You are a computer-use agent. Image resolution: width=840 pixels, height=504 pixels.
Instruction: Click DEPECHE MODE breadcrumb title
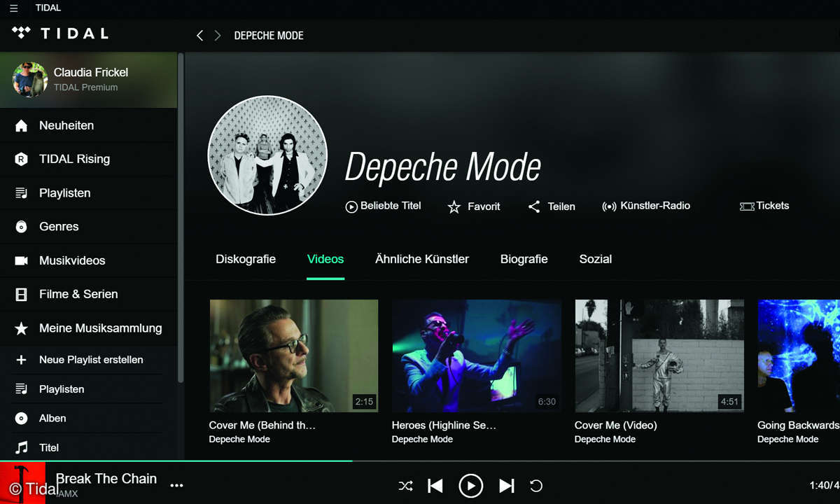[269, 36]
